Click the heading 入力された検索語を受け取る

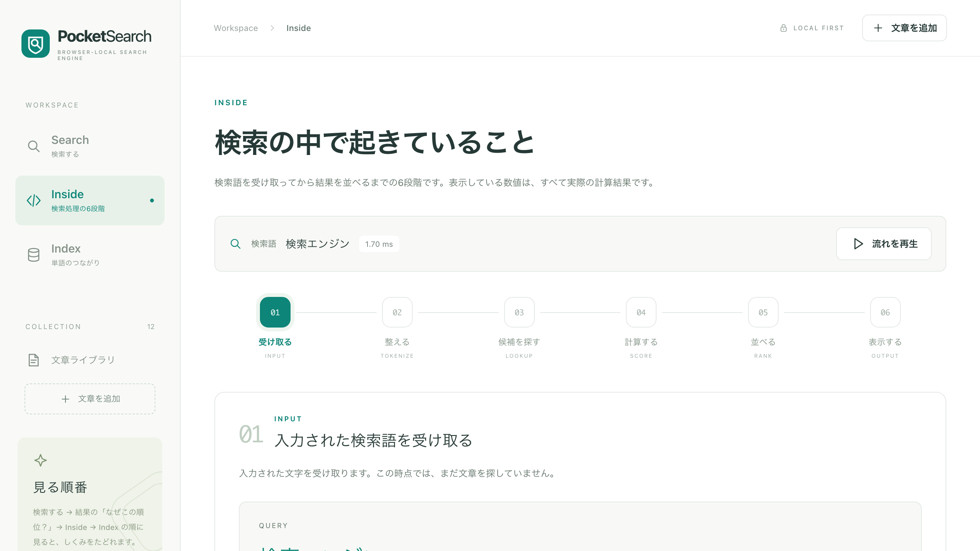[x=374, y=440]
